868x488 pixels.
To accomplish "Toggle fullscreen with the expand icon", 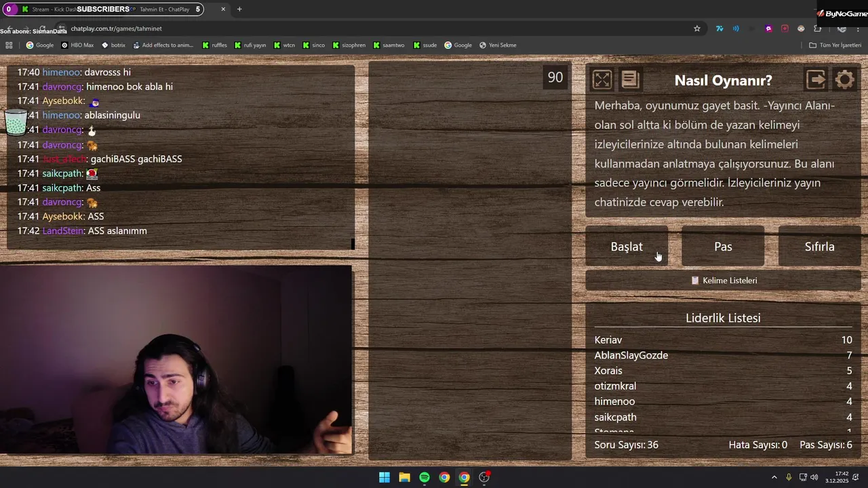I will coord(601,80).
